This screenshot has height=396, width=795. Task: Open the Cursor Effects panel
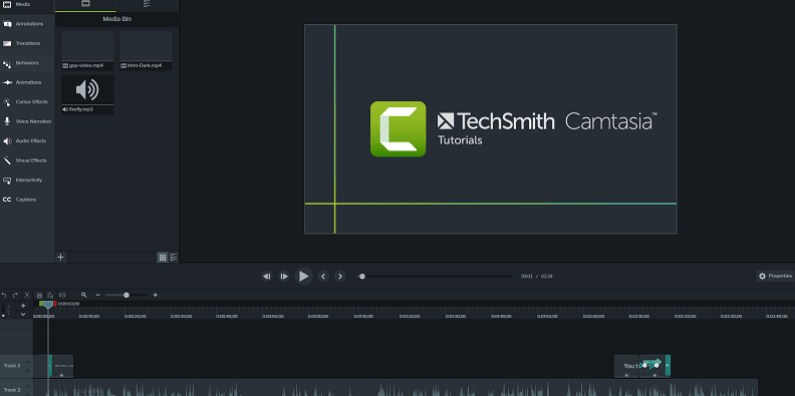pos(27,102)
